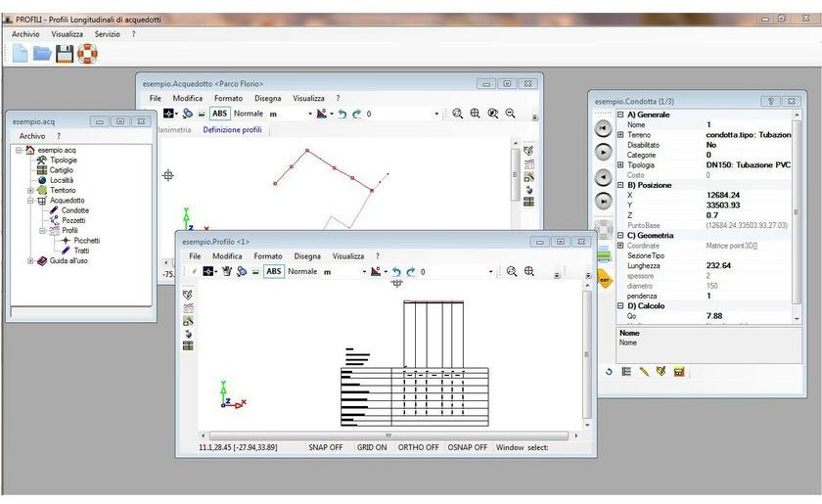This screenshot has width=822, height=504.
Task: Open the Servizio menu in main menu bar
Action: 107,34
